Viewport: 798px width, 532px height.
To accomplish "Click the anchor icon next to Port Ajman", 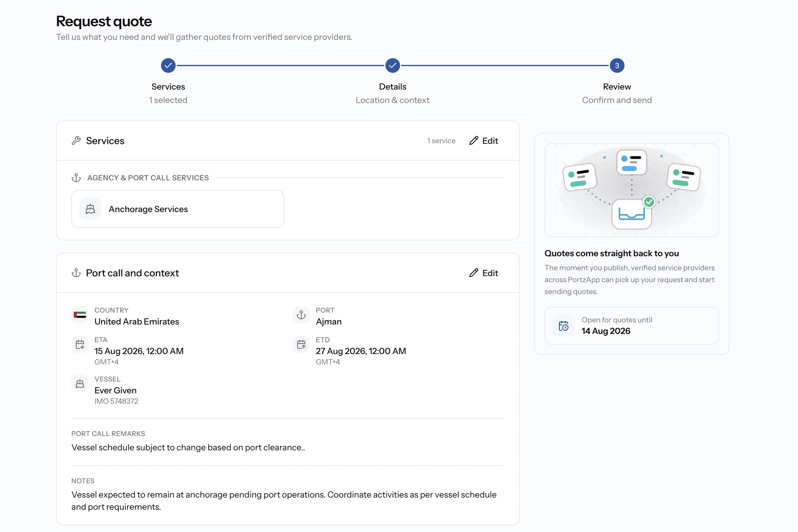I will click(301, 315).
